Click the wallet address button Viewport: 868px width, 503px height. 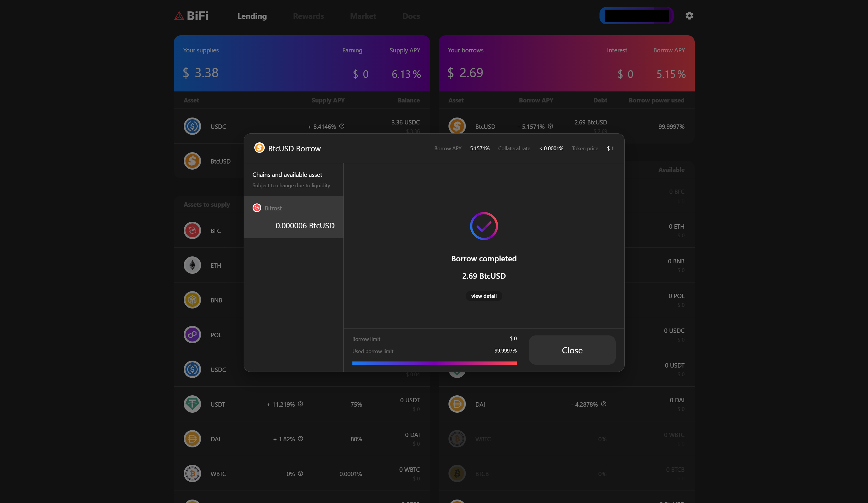[x=636, y=16]
